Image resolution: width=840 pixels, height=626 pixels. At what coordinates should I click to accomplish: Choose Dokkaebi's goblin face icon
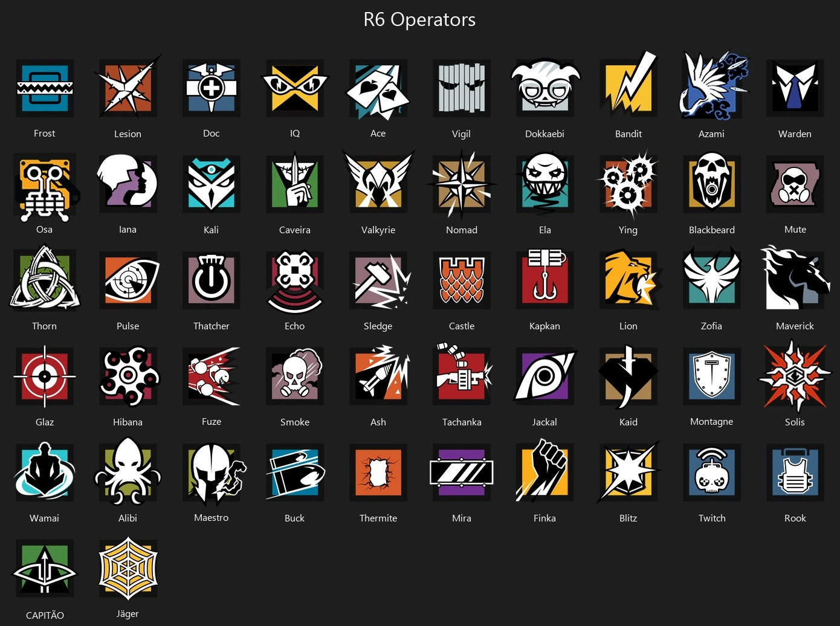pos(545,86)
